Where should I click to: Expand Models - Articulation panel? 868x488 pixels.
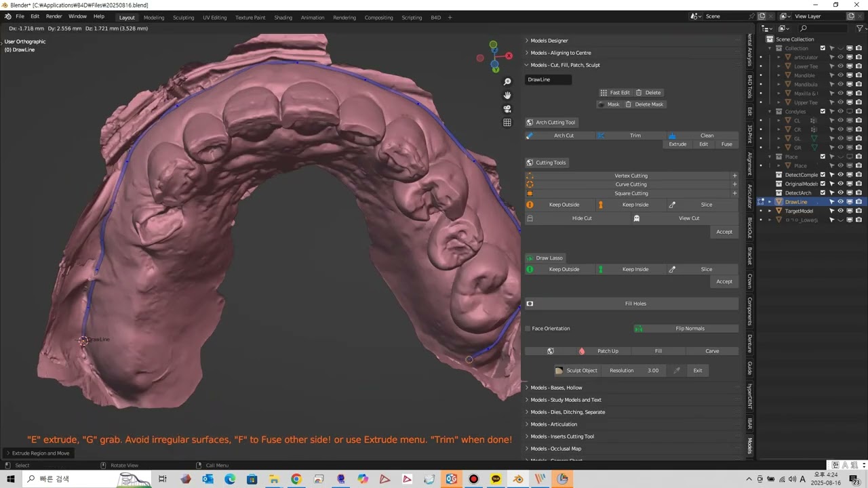[553, 424]
